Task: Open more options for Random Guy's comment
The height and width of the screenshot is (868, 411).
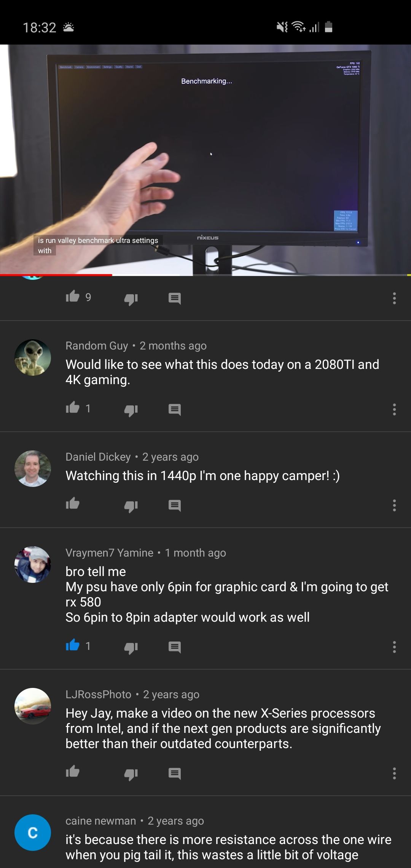Action: click(394, 410)
